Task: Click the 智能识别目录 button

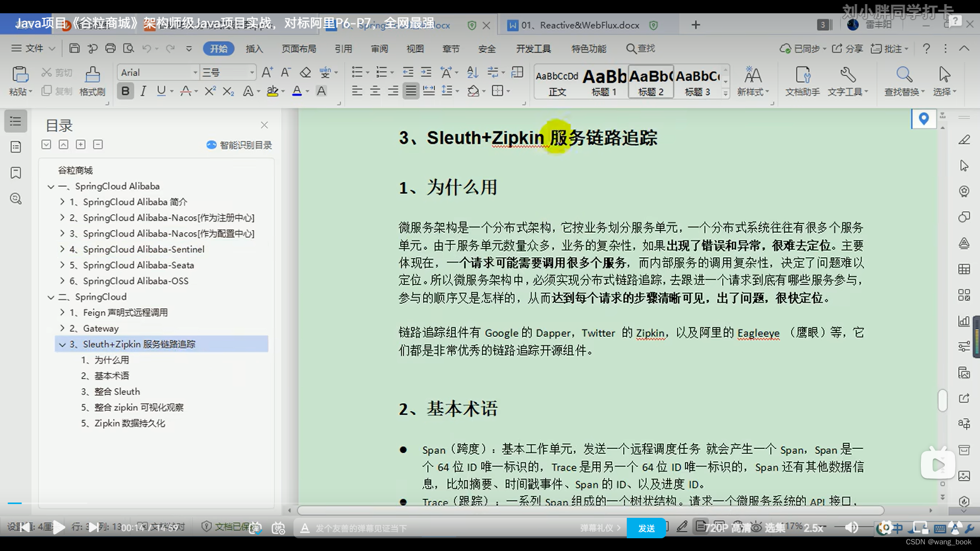Action: pos(239,145)
